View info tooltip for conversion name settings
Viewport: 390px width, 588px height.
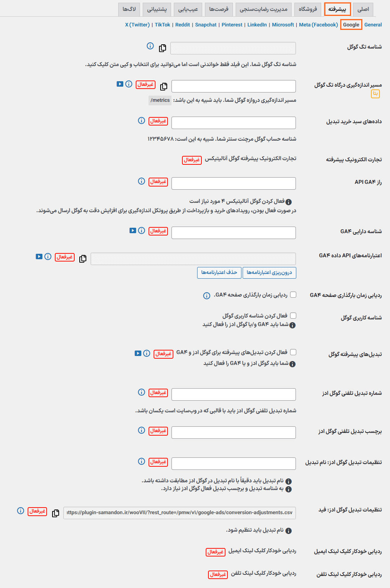tap(141, 461)
